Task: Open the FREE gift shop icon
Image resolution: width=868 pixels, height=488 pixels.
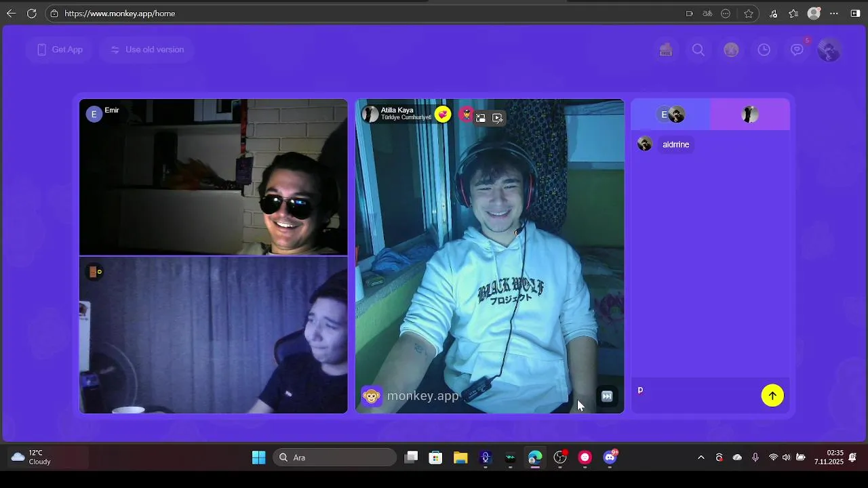Action: (x=666, y=50)
